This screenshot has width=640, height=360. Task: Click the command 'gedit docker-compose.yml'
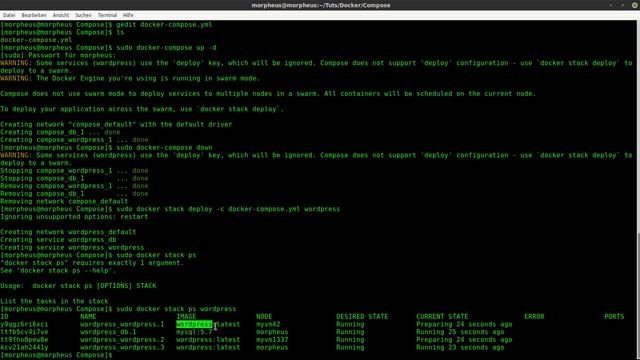point(164,24)
